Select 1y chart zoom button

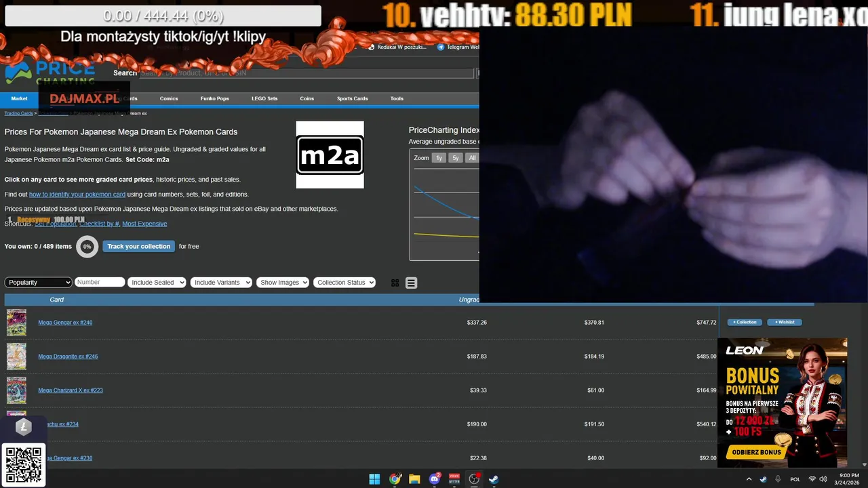tap(439, 158)
